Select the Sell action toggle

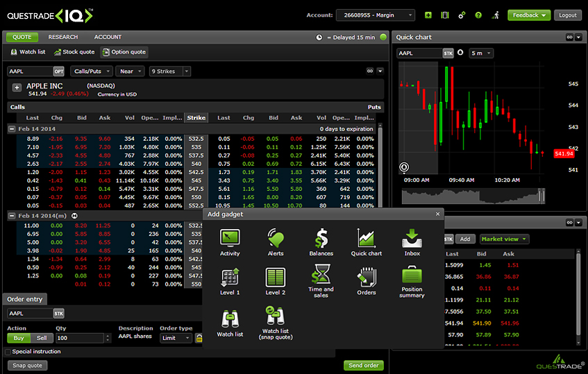pos(42,338)
